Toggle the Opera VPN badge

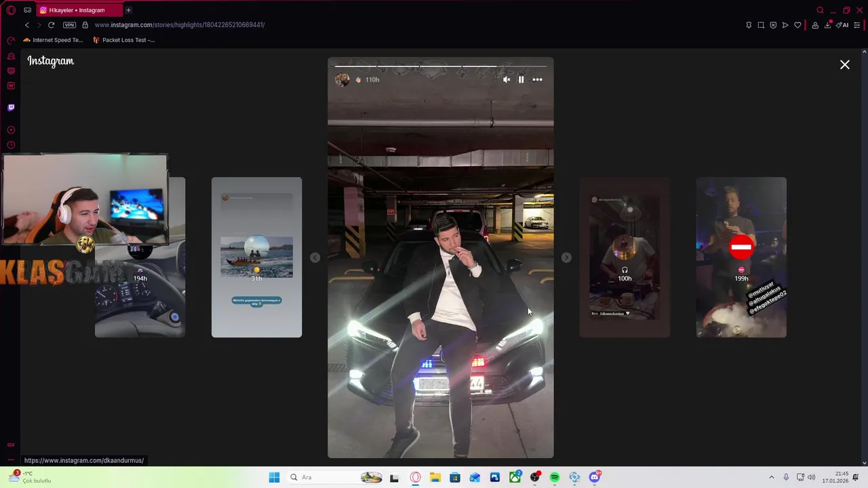[x=69, y=25]
